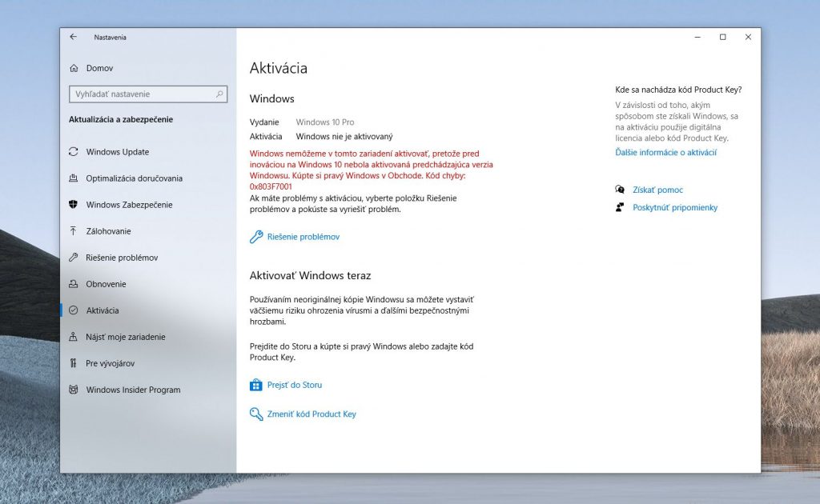The image size is (820, 504).
Task: Open Ďalšie informácie o aktivácii link
Action: click(665, 153)
